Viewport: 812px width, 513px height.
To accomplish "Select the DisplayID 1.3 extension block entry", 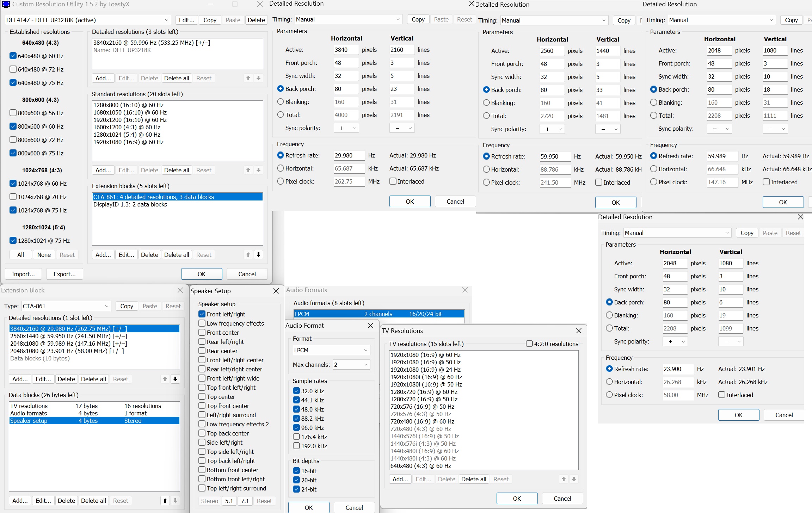I will point(130,204).
